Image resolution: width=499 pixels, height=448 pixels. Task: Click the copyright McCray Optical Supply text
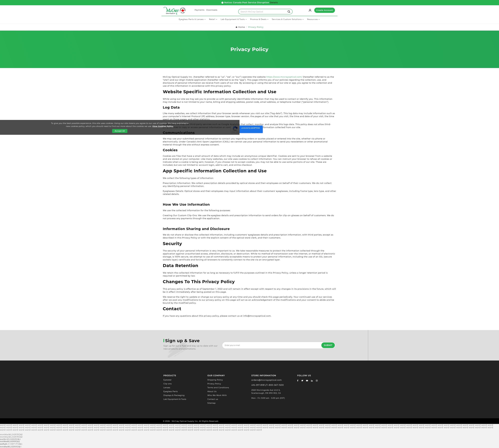[x=191, y=421]
